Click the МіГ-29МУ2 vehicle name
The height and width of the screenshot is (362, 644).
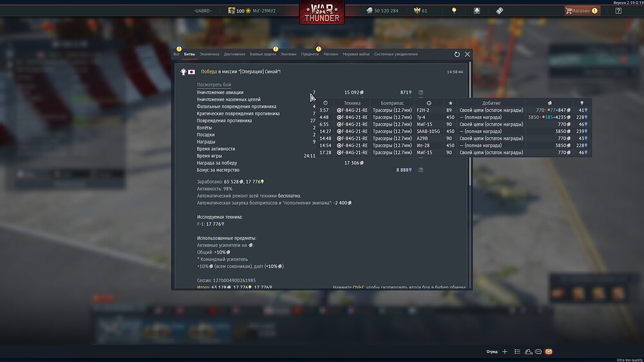point(264,11)
